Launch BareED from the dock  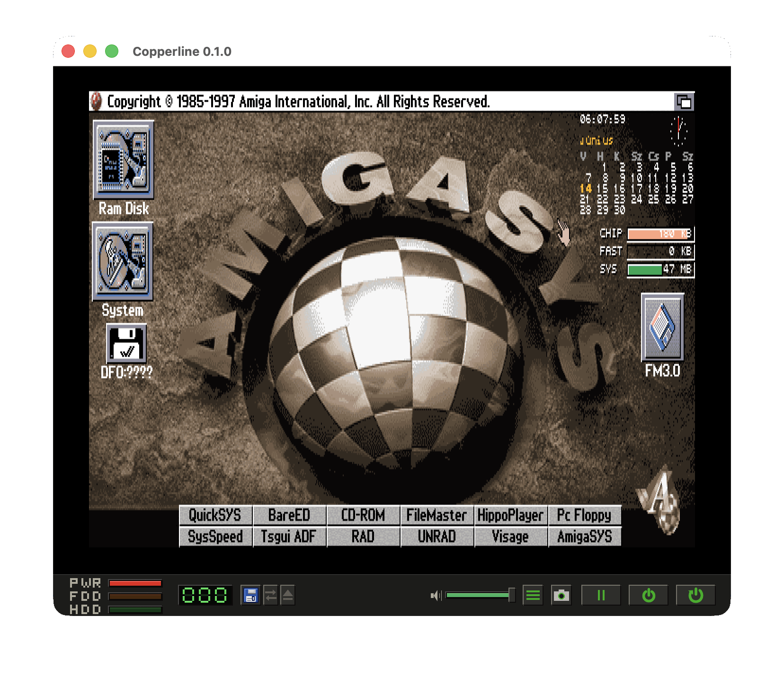[289, 515]
